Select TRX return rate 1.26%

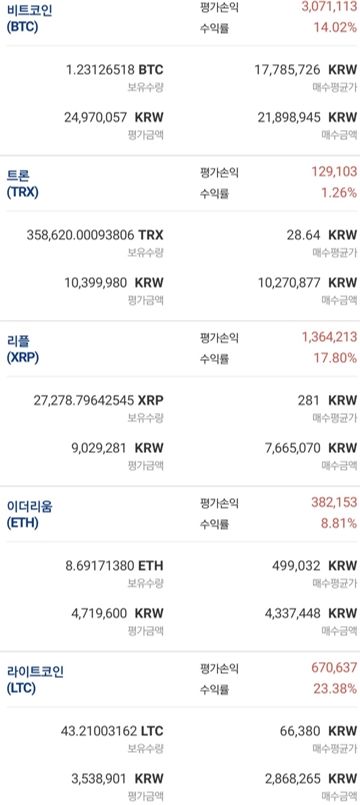338,193
